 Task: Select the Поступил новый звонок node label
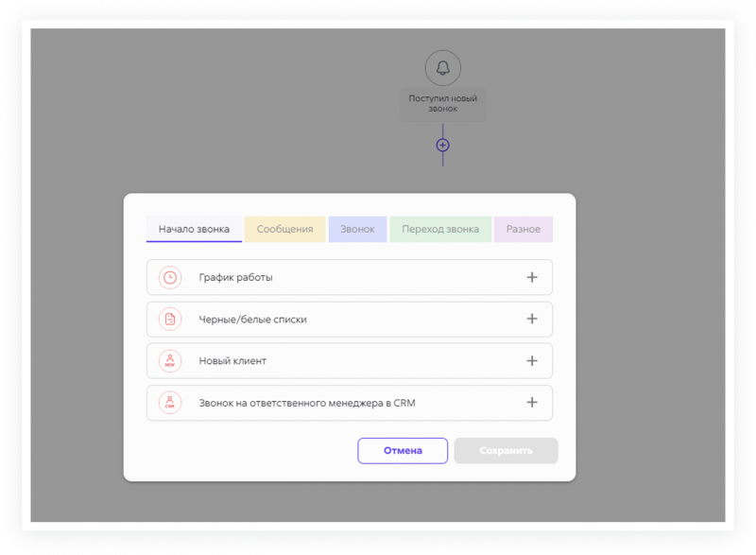coord(442,103)
